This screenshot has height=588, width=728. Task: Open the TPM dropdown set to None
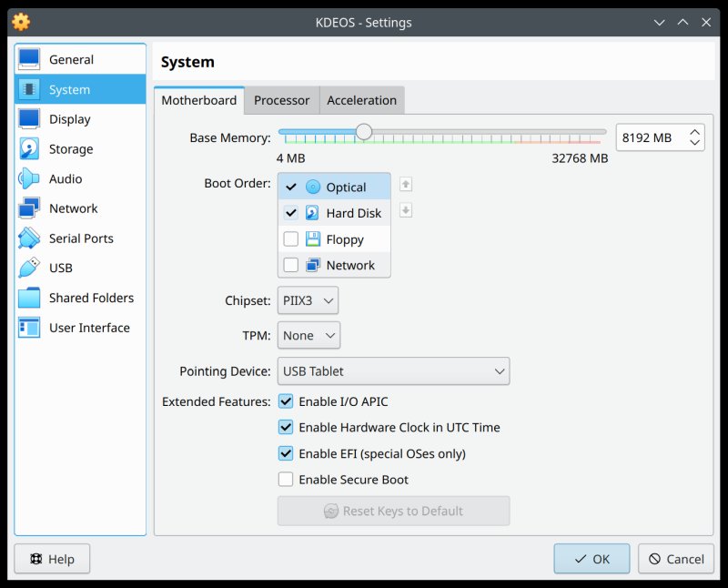tap(308, 335)
